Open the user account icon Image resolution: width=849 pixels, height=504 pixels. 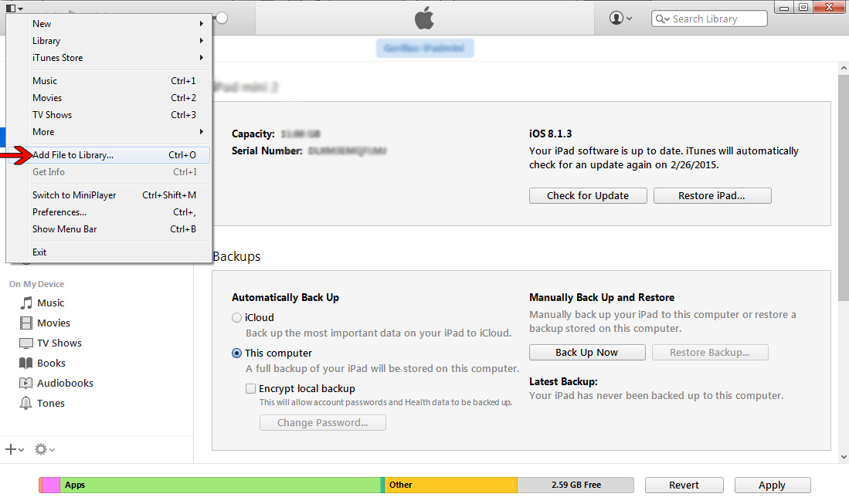616,18
